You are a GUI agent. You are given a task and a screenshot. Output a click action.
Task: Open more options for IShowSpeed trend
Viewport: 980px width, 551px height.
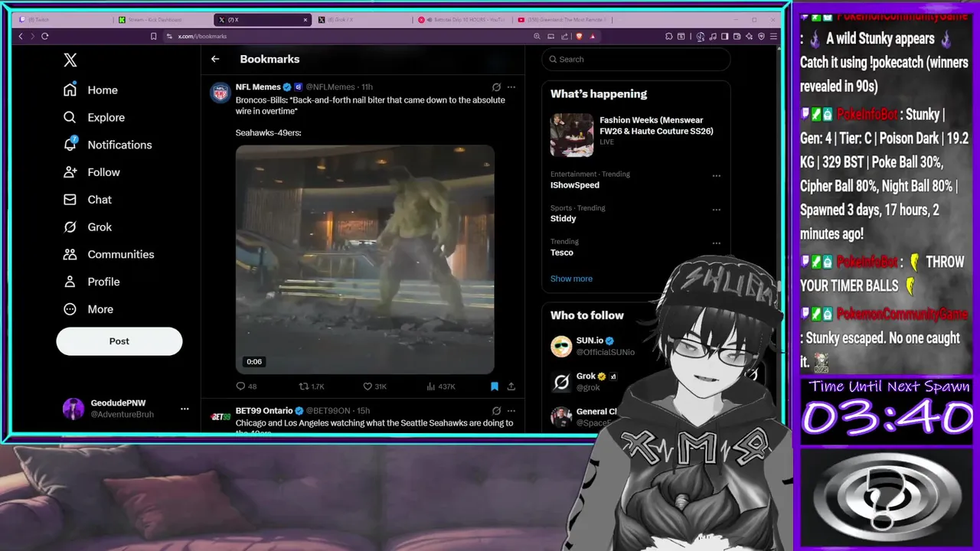tap(717, 176)
